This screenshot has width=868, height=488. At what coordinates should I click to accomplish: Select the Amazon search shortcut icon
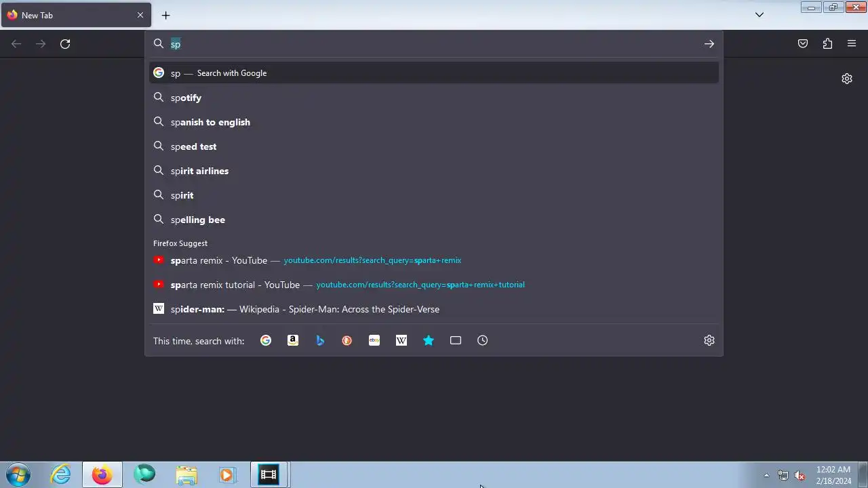(293, 340)
